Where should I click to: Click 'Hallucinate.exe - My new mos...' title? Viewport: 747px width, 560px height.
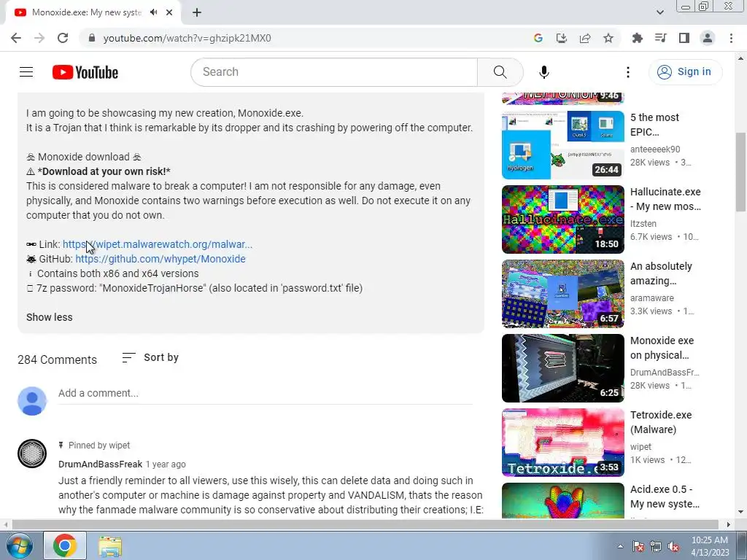665,199
